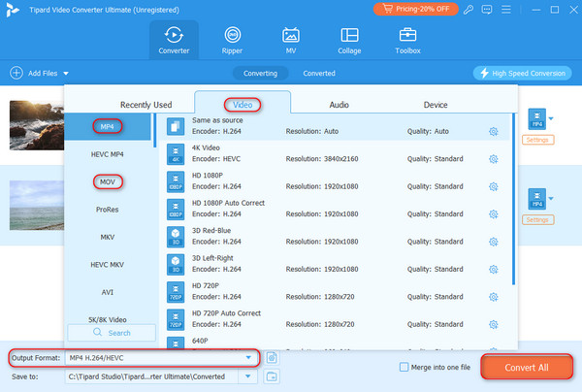Open the Converter module
582x392 pixels.
(174, 40)
